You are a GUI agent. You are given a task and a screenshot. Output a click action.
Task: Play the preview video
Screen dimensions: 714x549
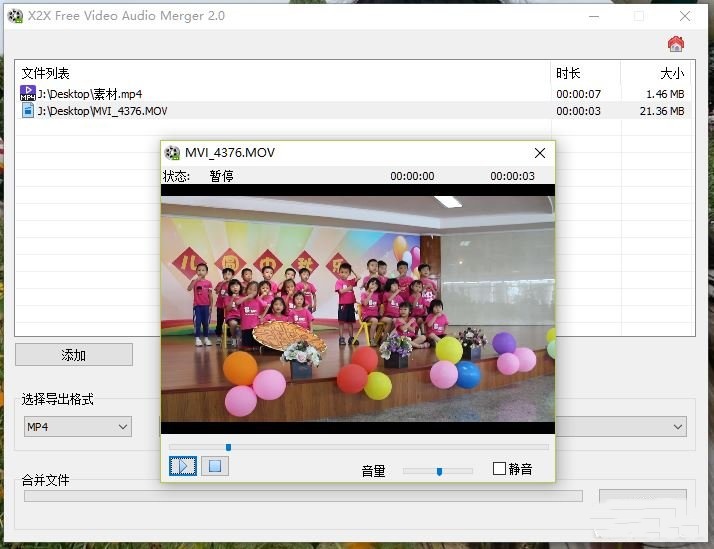click(183, 466)
